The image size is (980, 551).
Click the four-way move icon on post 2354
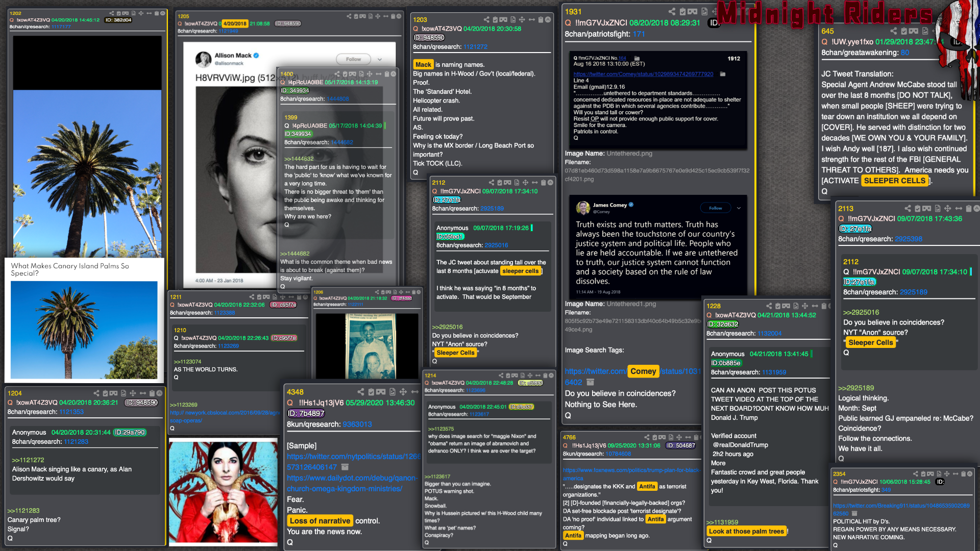[x=947, y=474]
